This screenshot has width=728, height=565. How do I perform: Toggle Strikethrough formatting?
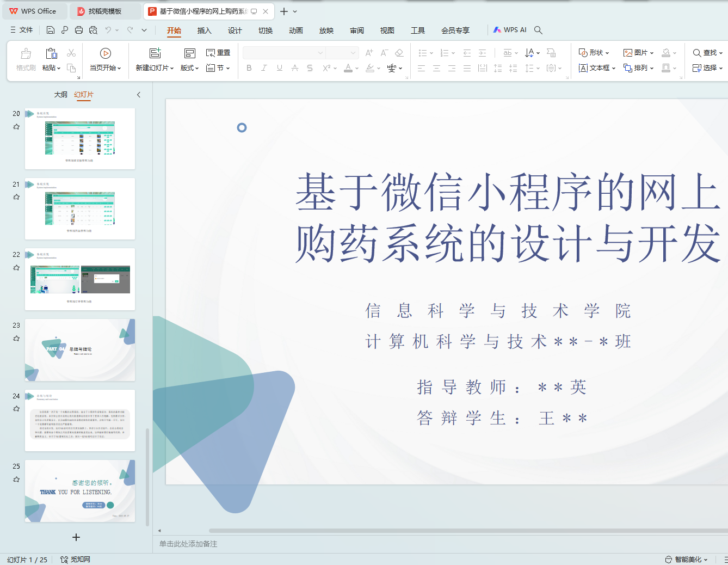310,68
